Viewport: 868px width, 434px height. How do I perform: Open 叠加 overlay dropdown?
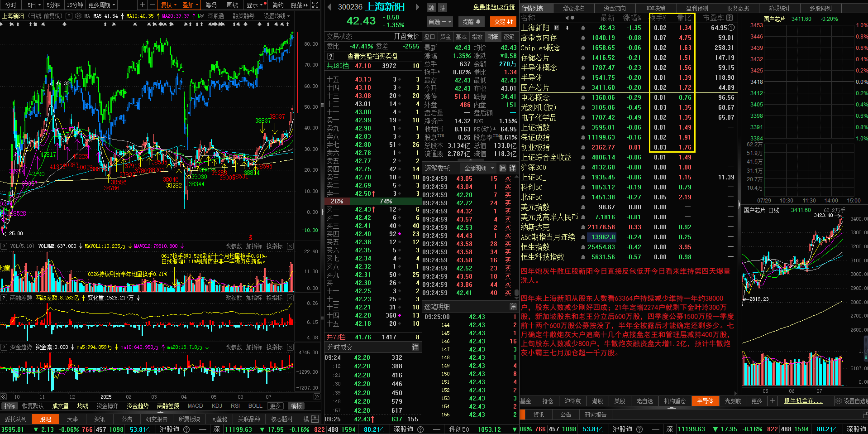(190, 5)
